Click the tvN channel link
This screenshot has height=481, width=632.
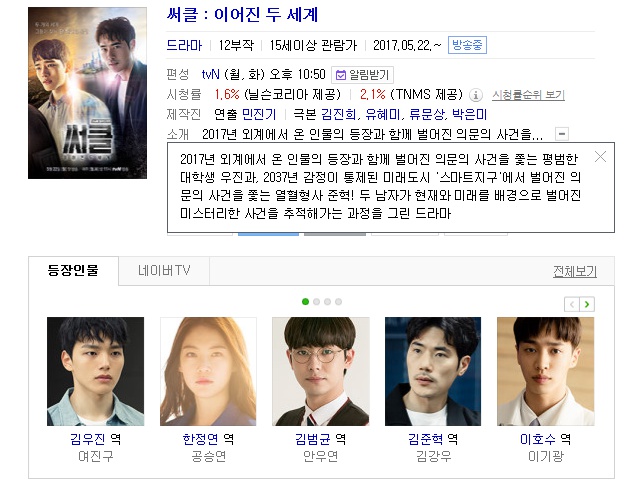click(210, 75)
